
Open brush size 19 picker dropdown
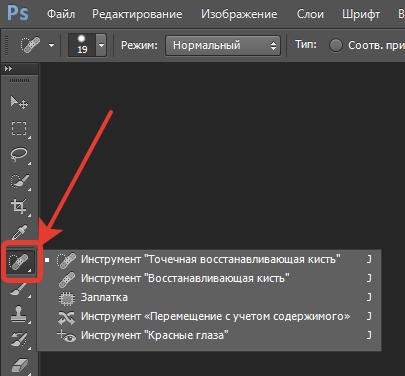(101, 45)
